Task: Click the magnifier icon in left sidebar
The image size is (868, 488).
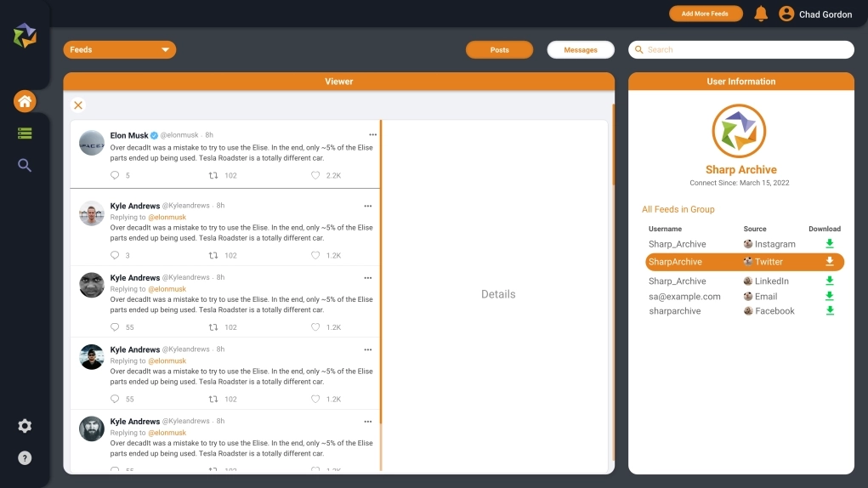Action: point(25,166)
